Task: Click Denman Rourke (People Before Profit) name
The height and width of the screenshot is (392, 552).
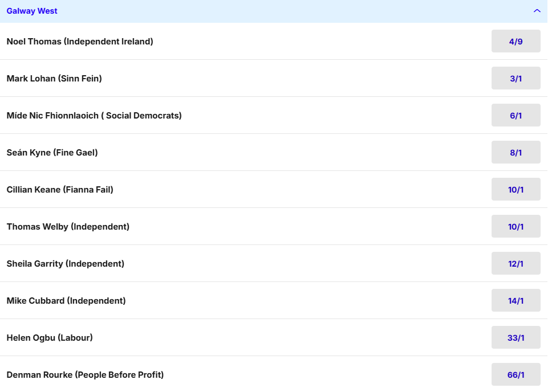Action: pos(85,375)
